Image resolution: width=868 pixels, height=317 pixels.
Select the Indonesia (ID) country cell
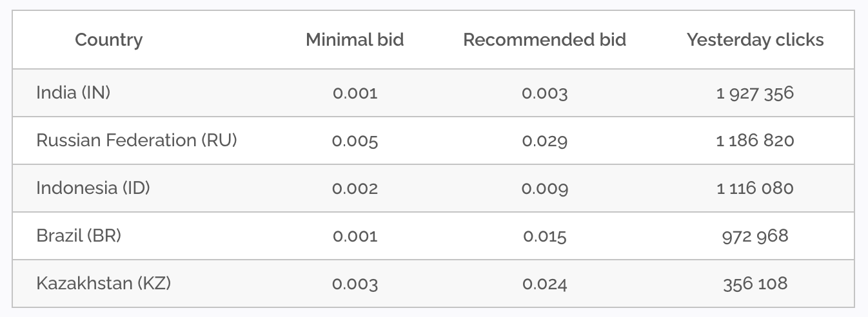coord(93,188)
